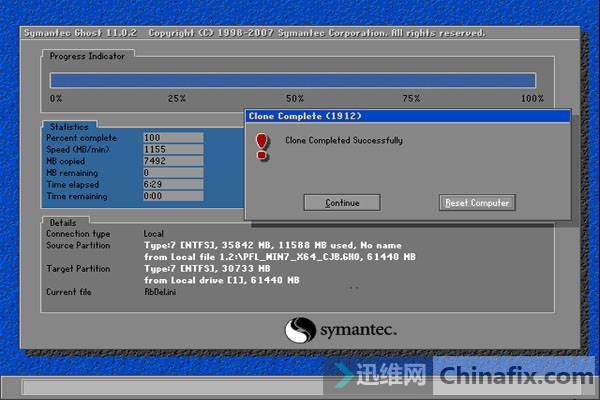Click the Clone Complete (1912) title bar
The height and width of the screenshot is (400, 600).
[408, 116]
